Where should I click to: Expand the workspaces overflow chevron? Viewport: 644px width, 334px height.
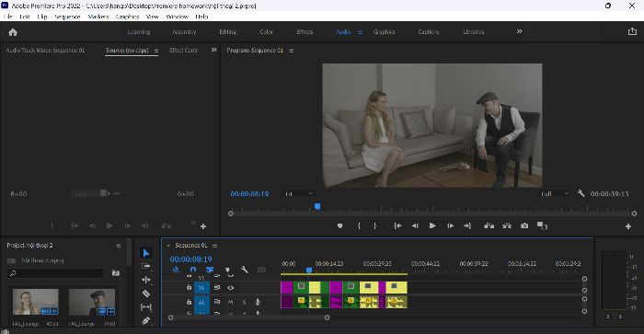tap(519, 31)
